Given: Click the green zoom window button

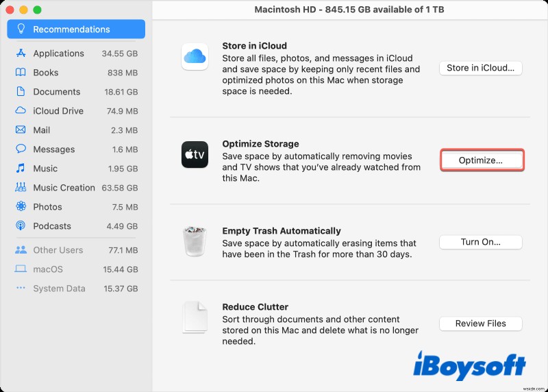Looking at the screenshot, I should [x=37, y=10].
